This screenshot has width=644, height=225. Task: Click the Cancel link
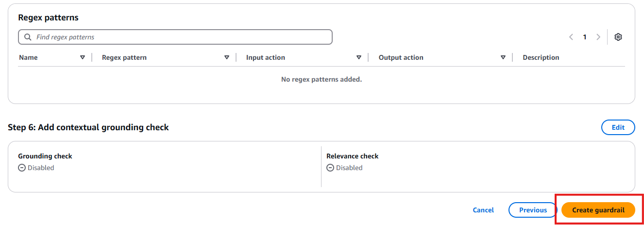(x=483, y=210)
